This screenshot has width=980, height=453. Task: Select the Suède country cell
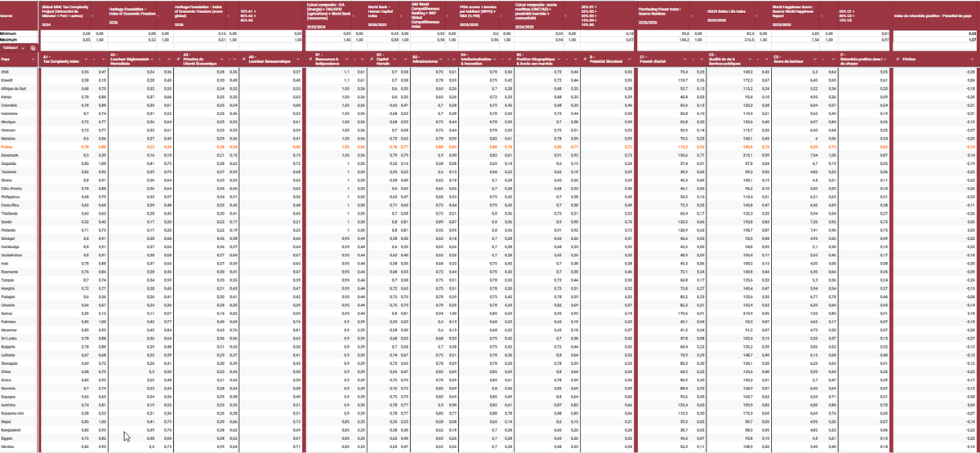click(19, 220)
